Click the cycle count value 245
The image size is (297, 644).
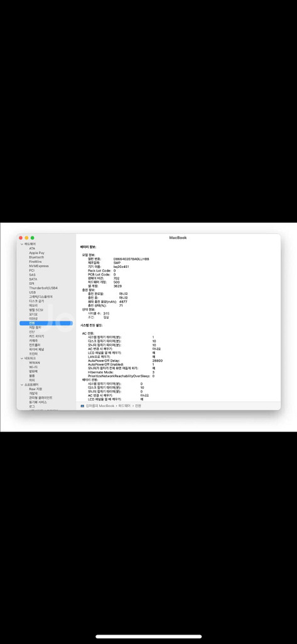[106, 313]
